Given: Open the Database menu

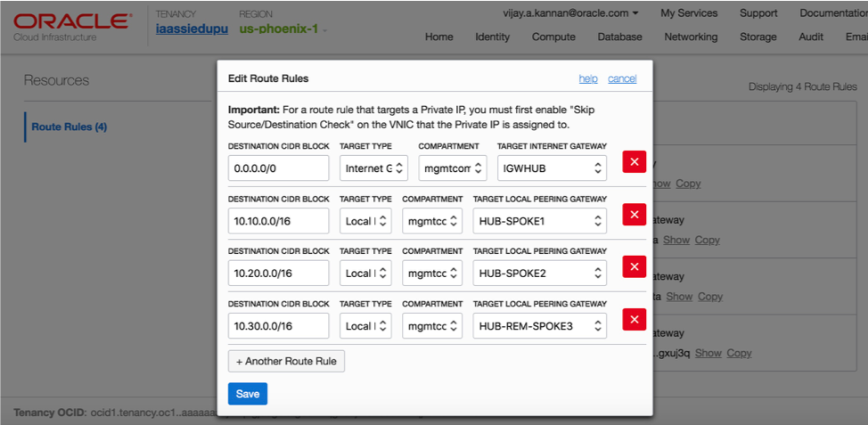Looking at the screenshot, I should [x=620, y=37].
